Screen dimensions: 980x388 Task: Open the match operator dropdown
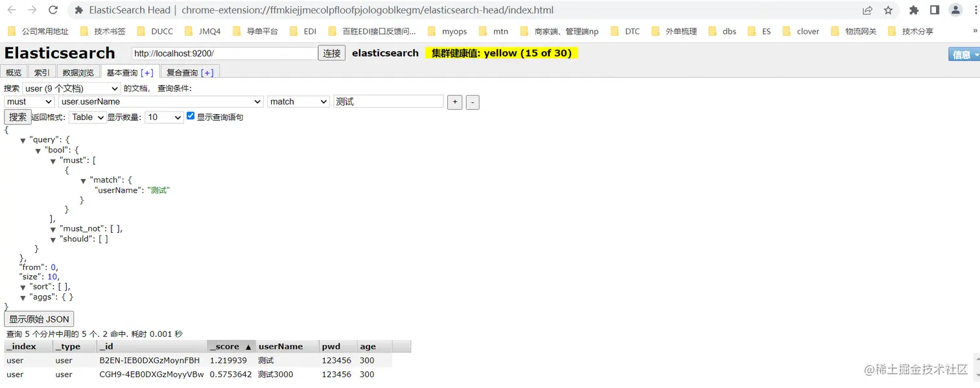coord(299,102)
